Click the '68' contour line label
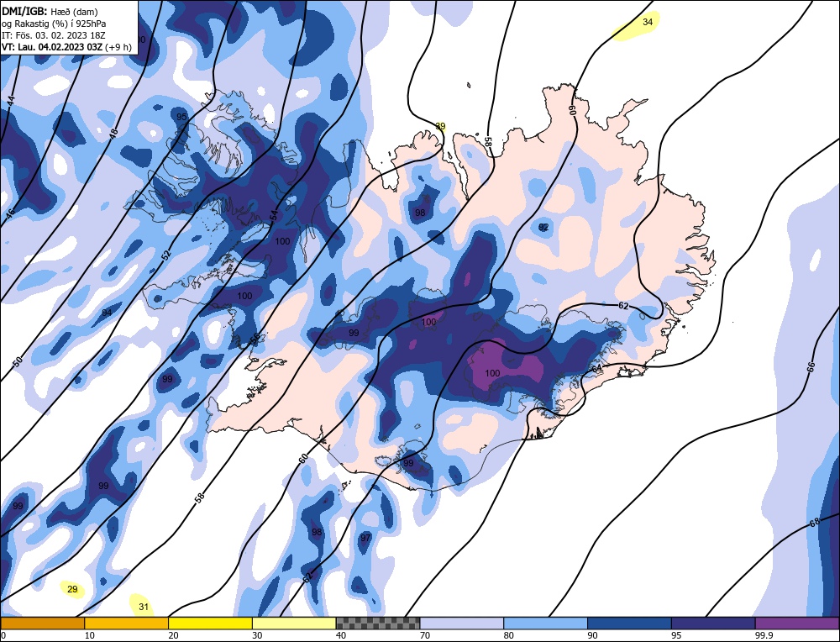The height and width of the screenshot is (642, 840). [814, 523]
